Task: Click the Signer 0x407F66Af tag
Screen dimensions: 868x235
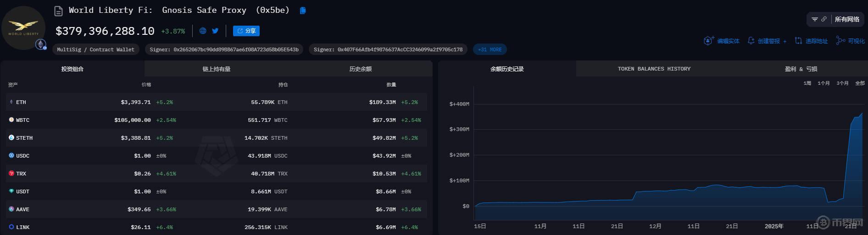Action: coord(388,49)
